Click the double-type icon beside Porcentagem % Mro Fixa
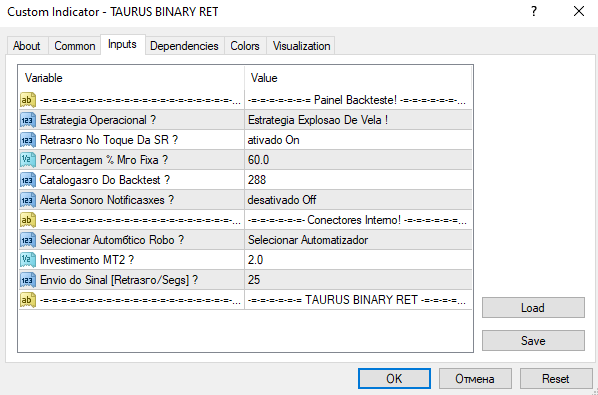598x395 pixels. coord(28,160)
